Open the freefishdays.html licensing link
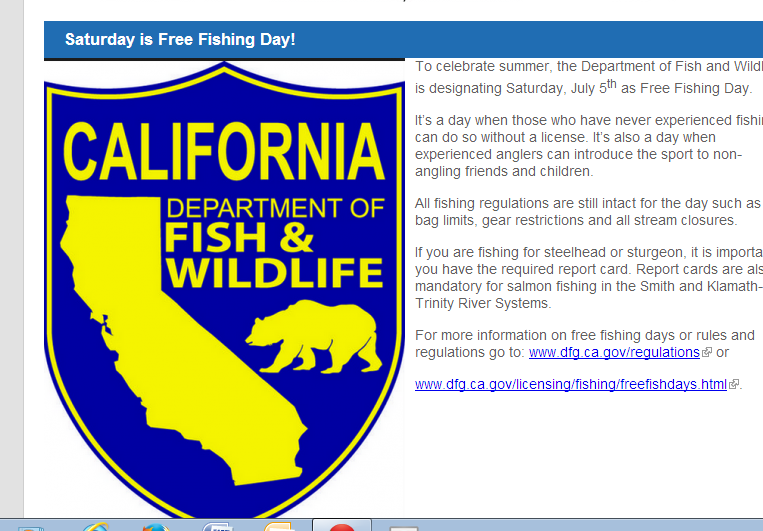Screen dimensions: 763x531 click(570, 385)
